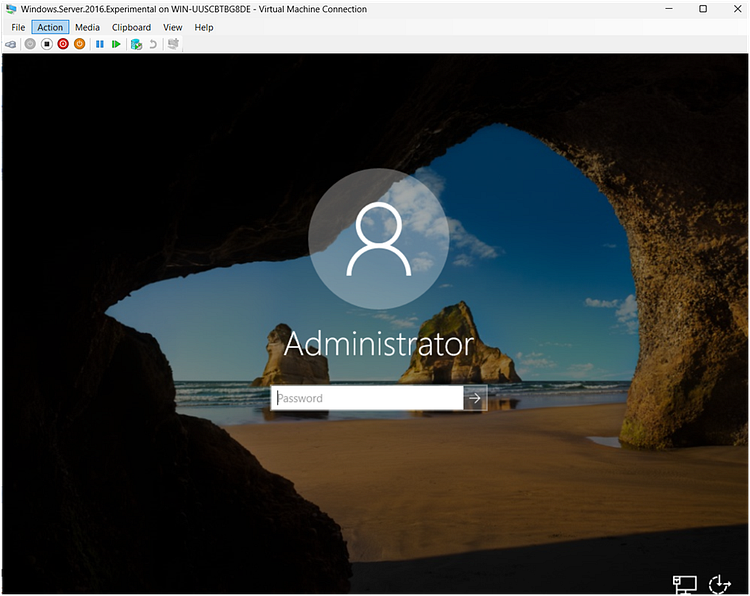This screenshot has width=750, height=596.
Task: Save VM state with the orange power icon
Action: [x=79, y=44]
